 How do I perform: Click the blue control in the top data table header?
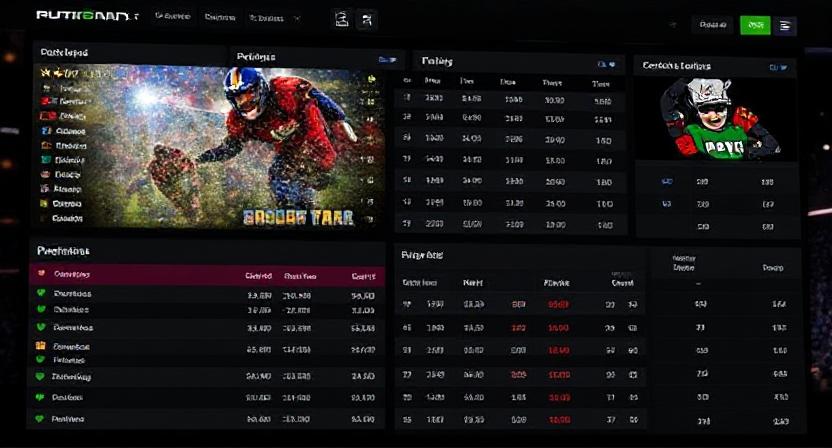606,64
